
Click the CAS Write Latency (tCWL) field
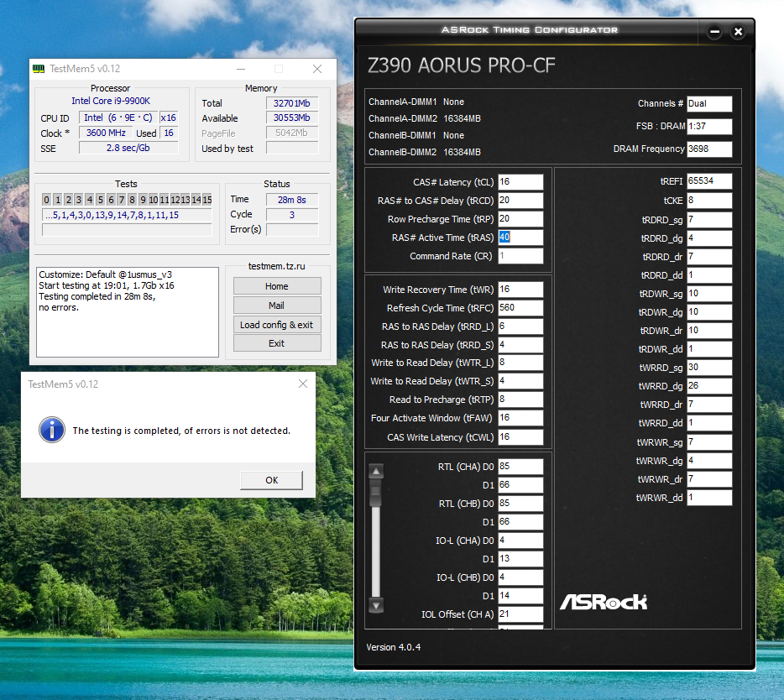click(x=520, y=436)
